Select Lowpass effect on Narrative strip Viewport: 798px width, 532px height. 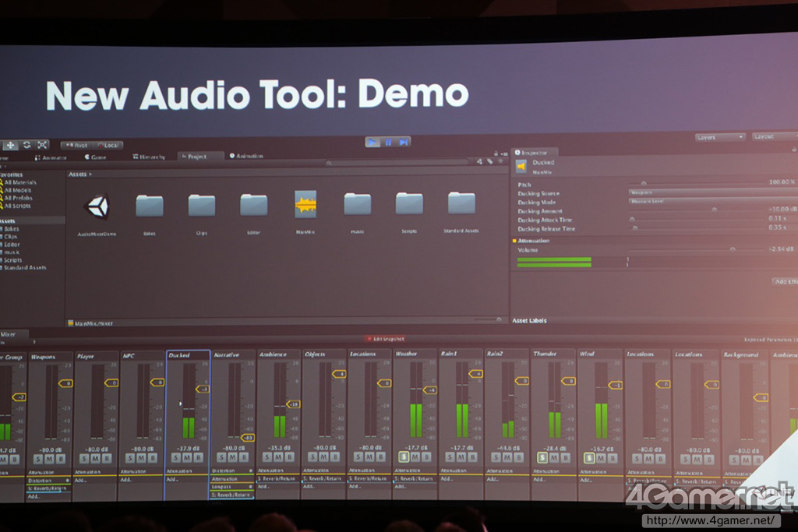231,487
